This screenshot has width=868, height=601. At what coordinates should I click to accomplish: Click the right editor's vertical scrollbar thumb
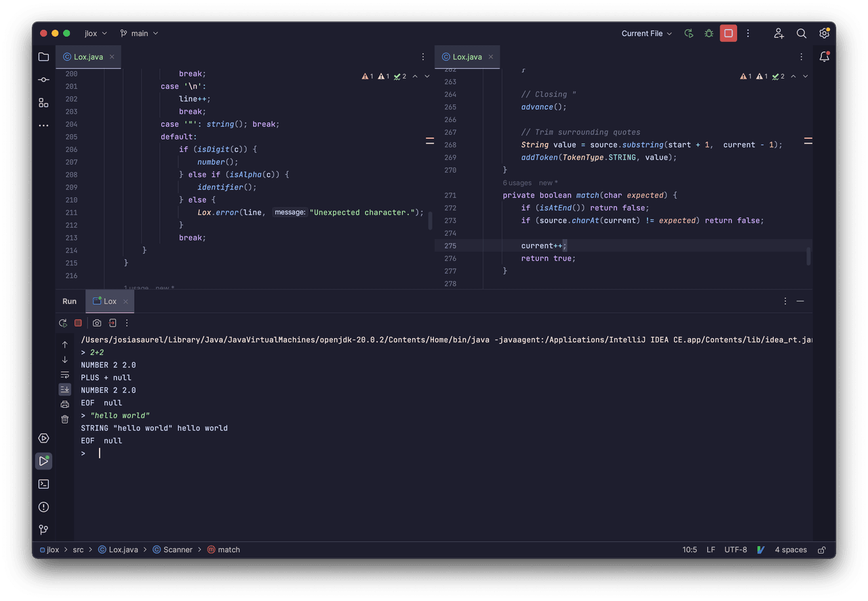click(x=808, y=257)
